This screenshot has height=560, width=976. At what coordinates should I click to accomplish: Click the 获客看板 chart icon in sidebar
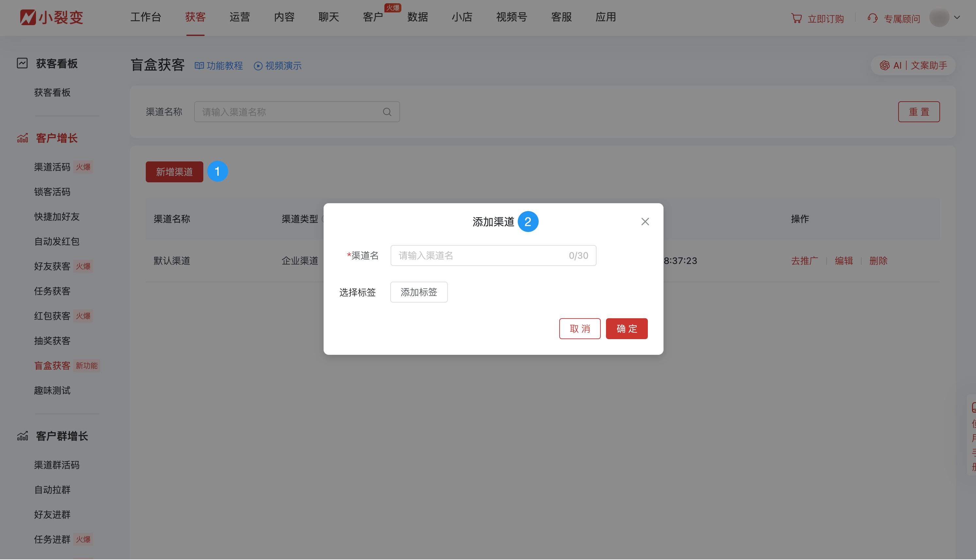click(22, 63)
